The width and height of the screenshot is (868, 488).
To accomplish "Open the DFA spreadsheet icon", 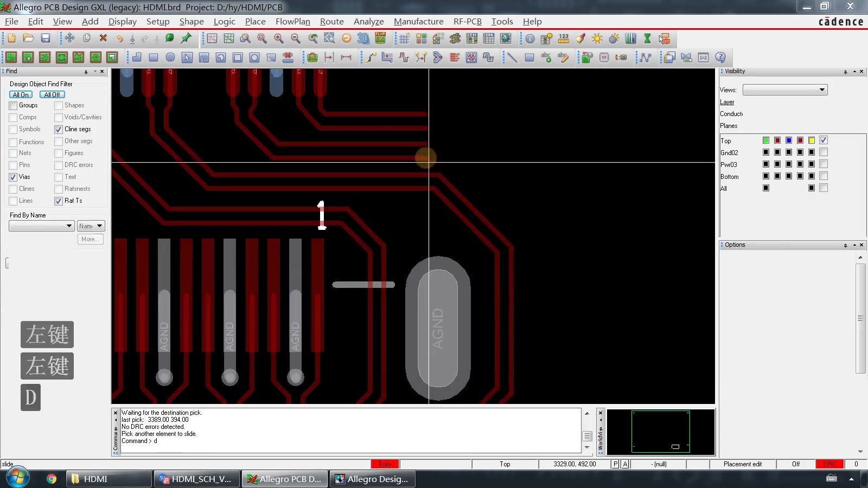I will pyautogui.click(x=489, y=38).
